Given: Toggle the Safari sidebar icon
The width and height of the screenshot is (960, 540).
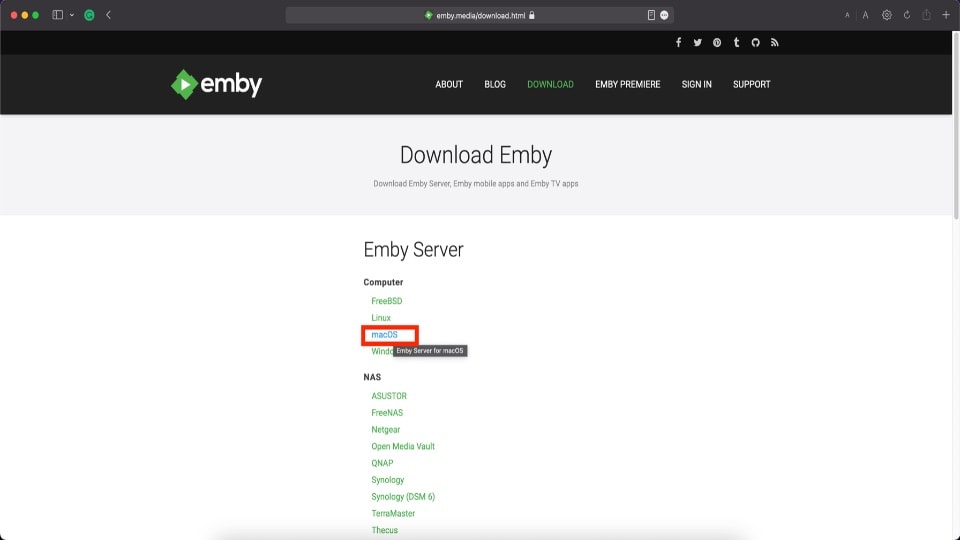Looking at the screenshot, I should point(58,15).
